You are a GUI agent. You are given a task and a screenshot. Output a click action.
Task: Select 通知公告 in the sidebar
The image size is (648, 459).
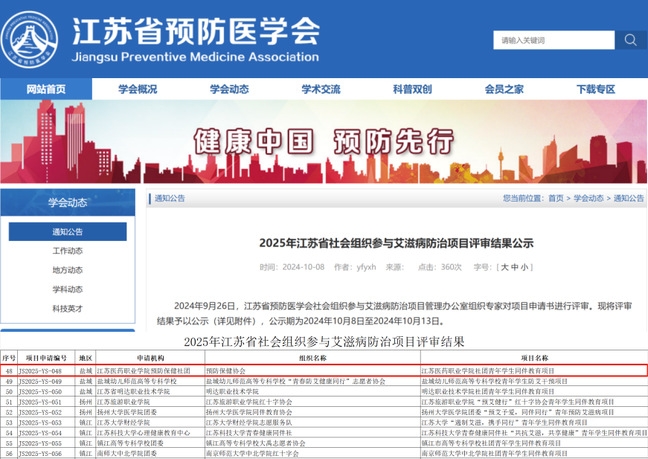pyautogui.click(x=67, y=232)
